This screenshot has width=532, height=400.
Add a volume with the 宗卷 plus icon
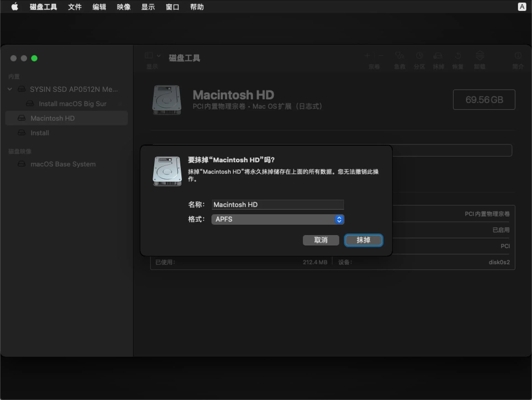367,56
